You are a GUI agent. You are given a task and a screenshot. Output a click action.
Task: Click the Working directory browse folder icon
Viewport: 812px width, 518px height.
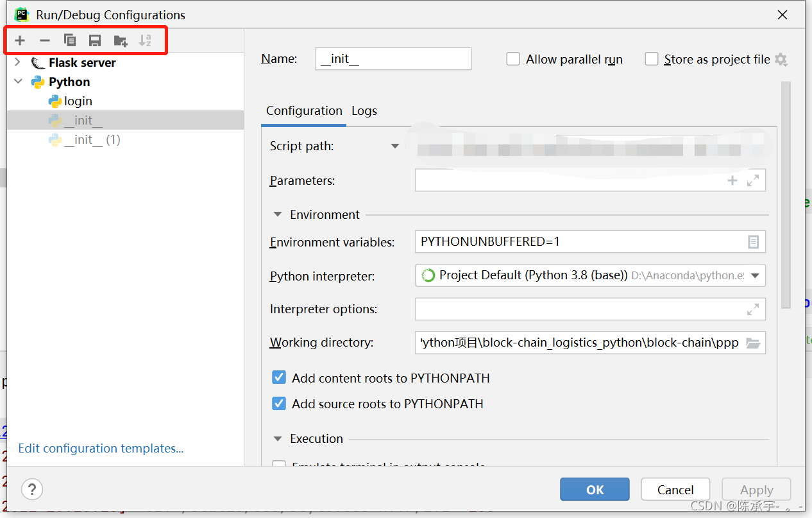click(753, 343)
